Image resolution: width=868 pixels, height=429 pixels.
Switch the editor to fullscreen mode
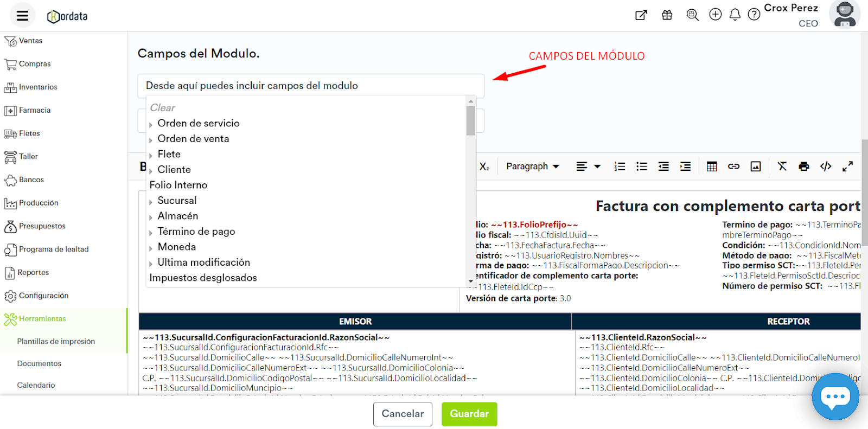pos(847,167)
